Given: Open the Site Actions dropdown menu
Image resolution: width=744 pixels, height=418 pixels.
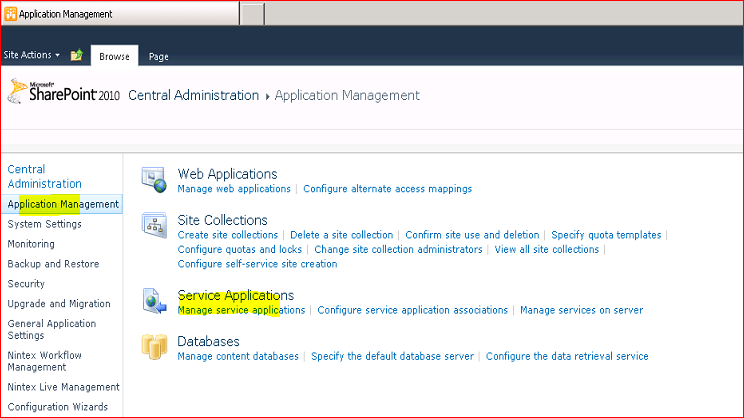Looking at the screenshot, I should (x=31, y=55).
